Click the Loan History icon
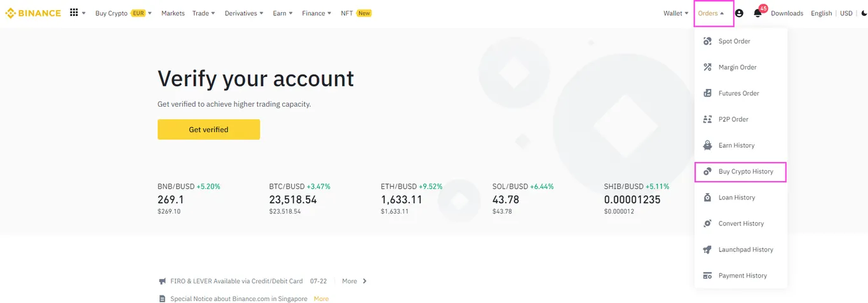This screenshot has width=868, height=303. click(x=707, y=198)
